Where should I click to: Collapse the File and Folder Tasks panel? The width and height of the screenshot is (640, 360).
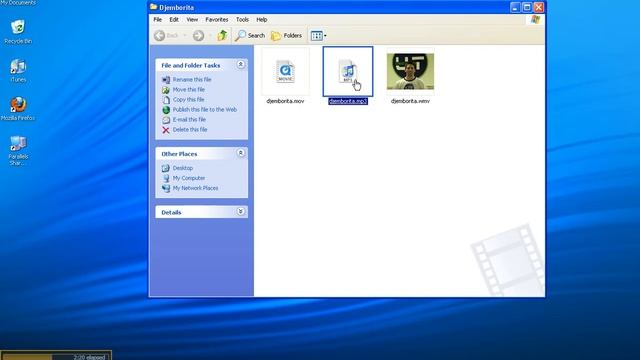(x=240, y=64)
